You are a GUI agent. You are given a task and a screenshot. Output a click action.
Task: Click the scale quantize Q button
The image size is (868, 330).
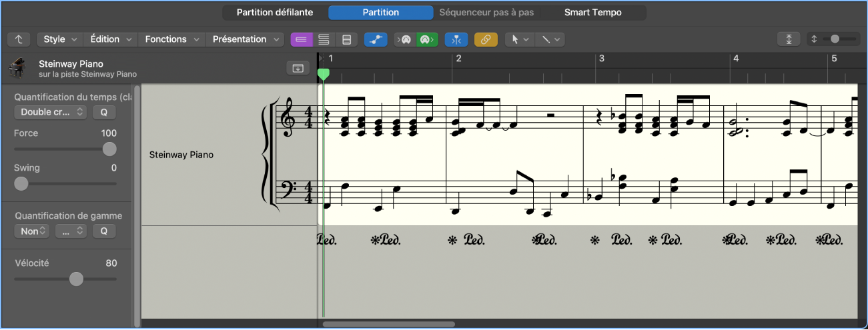[x=104, y=231]
